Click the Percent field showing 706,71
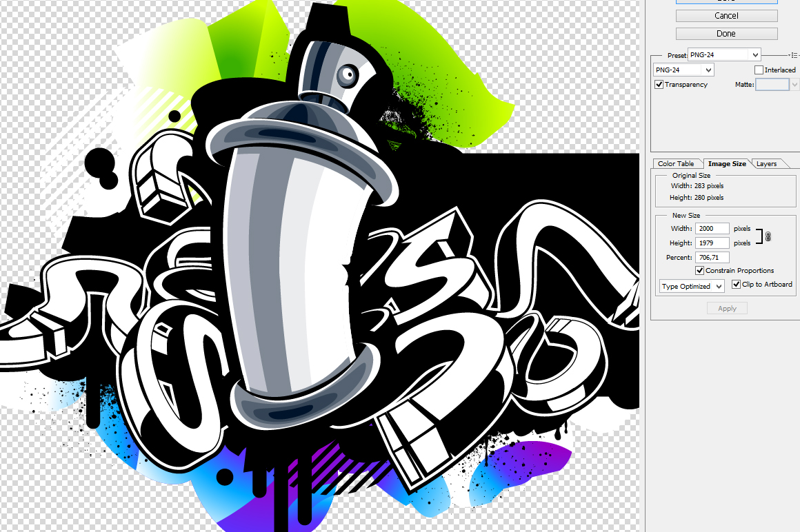Screen dimensions: 800x532 [712, 257]
